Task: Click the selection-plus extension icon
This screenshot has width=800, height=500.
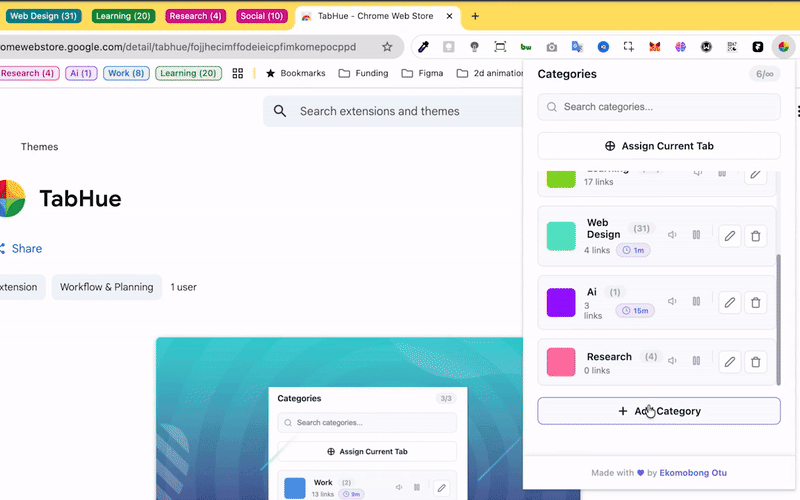Action: click(x=629, y=47)
